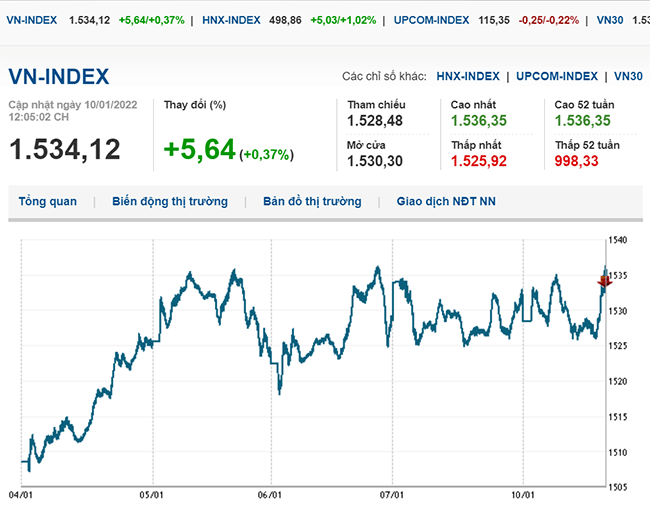
Task: Open VN-INDEX in the top ticker bar
Action: click(32, 20)
